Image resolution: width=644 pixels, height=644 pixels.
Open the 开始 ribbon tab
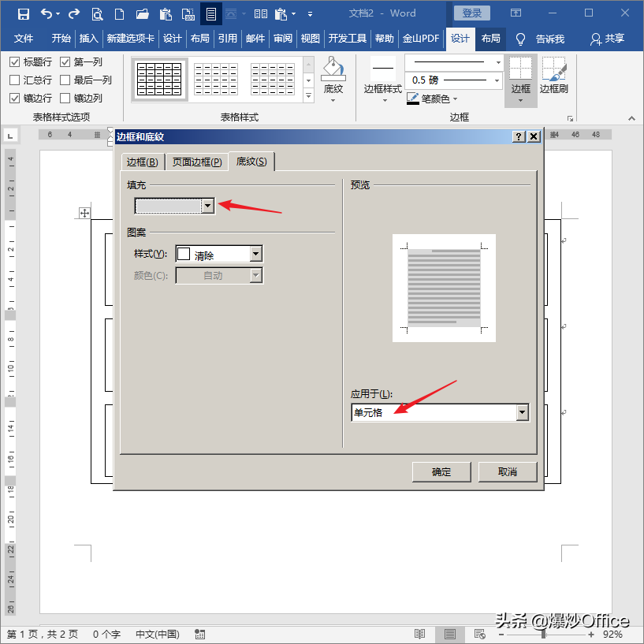pos(61,39)
